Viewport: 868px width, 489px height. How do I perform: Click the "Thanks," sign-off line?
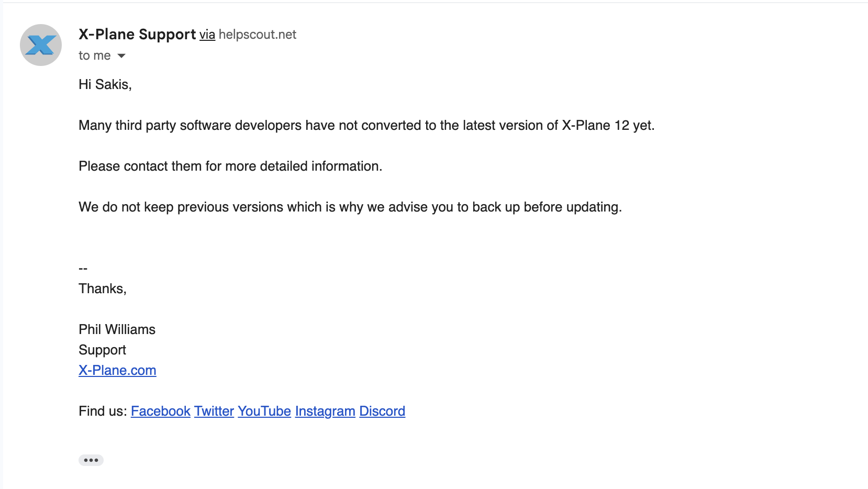coord(102,288)
